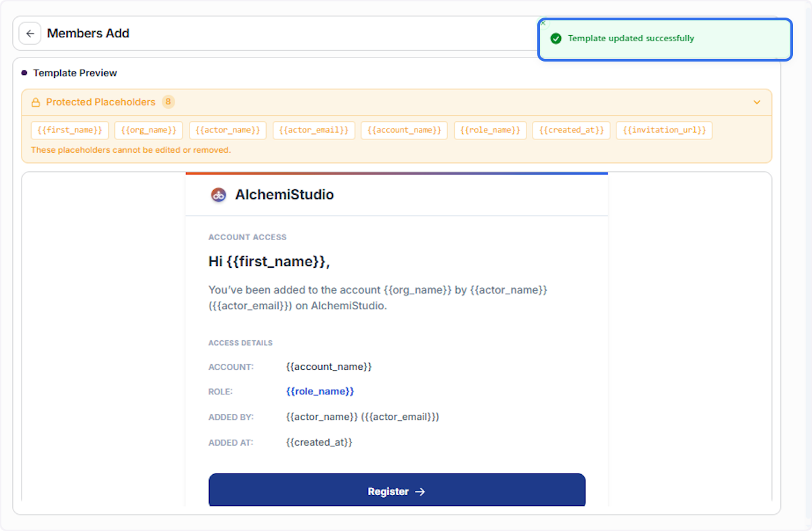Click the 'Hi {{first_name}},' greeting

[x=269, y=261]
